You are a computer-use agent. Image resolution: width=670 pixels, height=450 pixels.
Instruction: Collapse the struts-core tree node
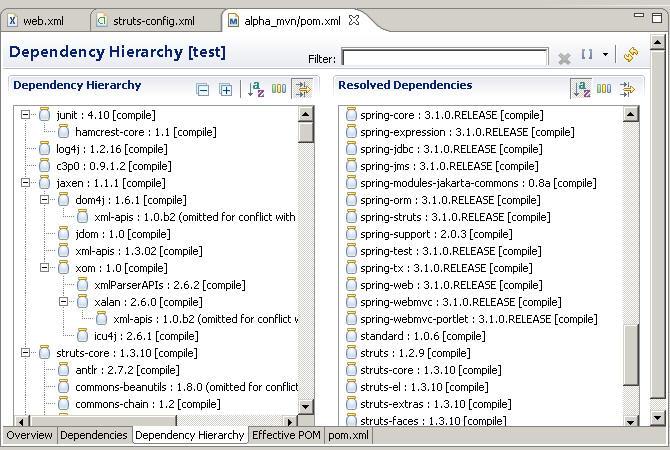click(x=27, y=353)
